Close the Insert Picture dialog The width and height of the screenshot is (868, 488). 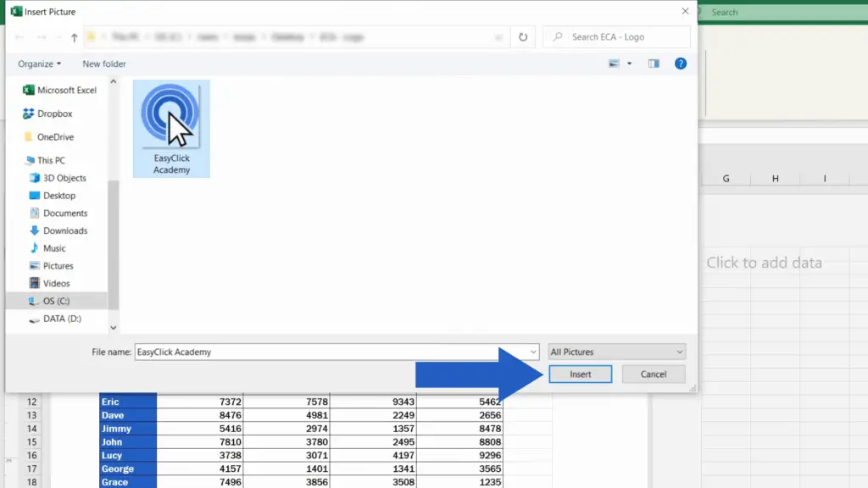click(x=685, y=11)
